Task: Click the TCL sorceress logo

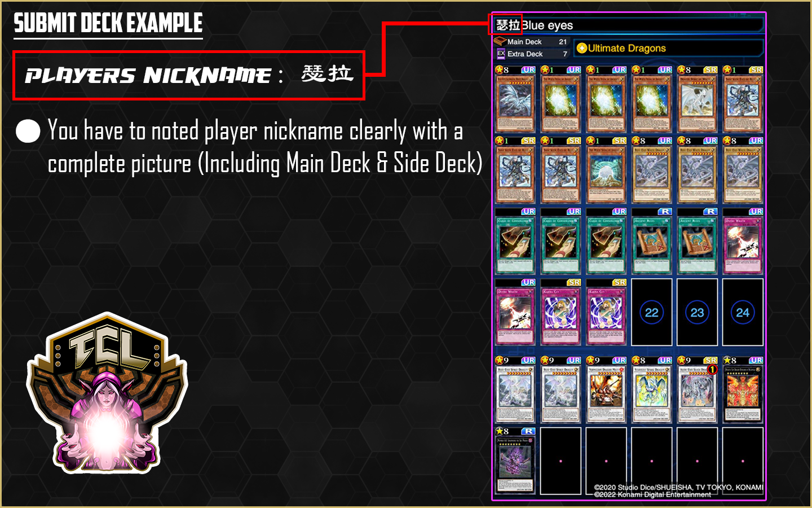Action: point(107,393)
